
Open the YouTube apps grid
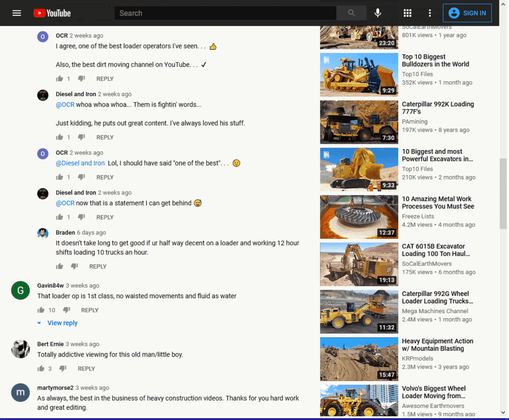[408, 13]
